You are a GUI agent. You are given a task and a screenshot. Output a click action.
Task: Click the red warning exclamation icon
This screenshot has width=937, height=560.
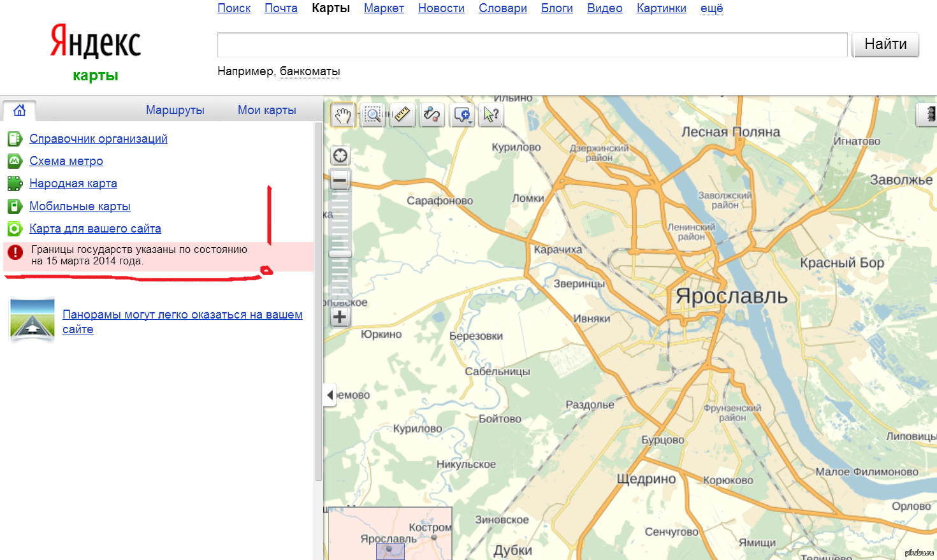coord(15,252)
